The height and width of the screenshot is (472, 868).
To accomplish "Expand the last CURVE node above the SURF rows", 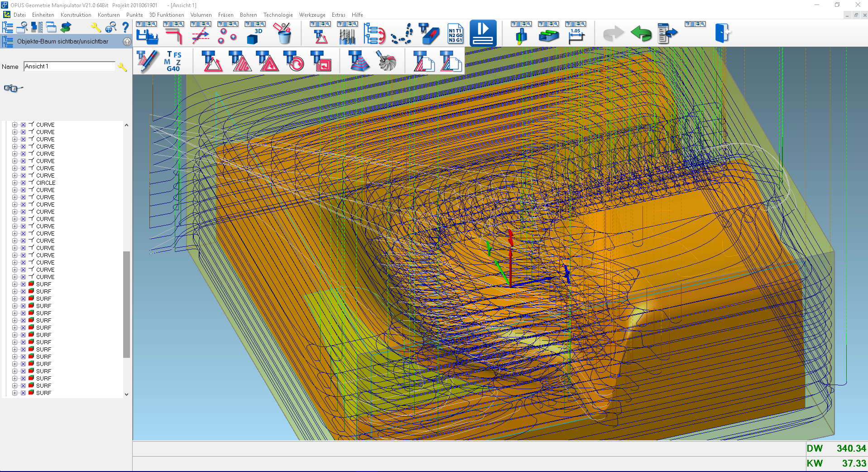I will (x=14, y=277).
